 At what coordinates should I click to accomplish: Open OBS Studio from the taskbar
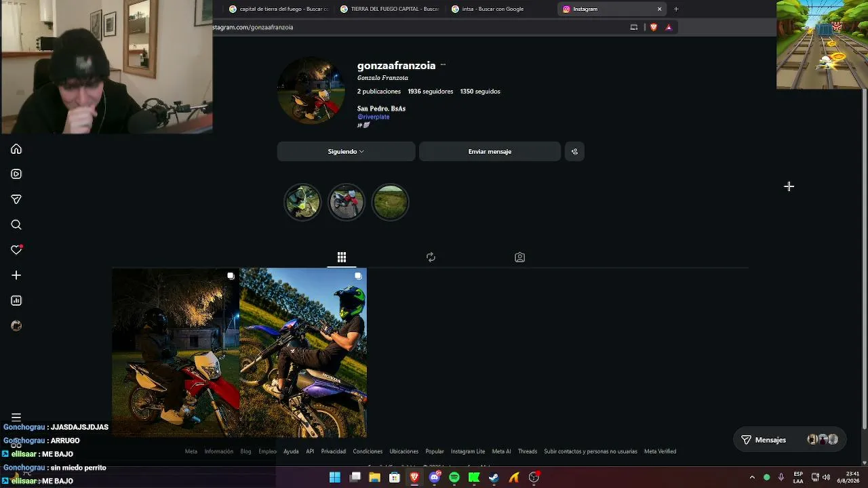coord(534,478)
